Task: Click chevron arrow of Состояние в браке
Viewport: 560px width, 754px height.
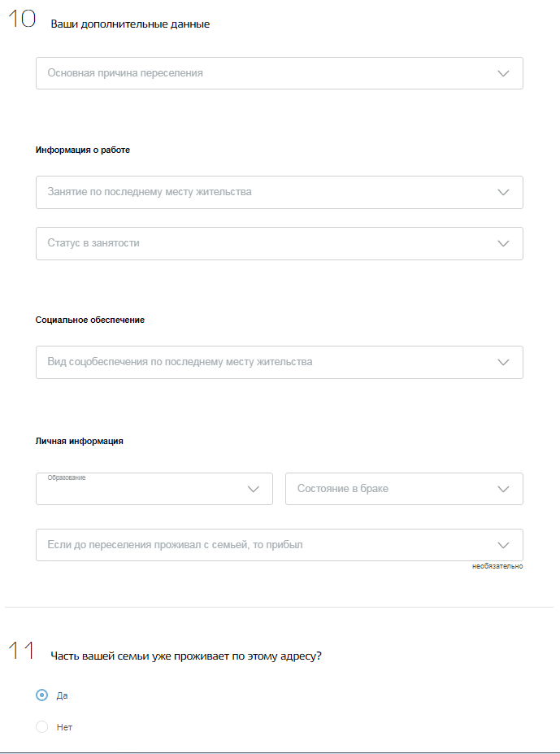Action: [503, 489]
